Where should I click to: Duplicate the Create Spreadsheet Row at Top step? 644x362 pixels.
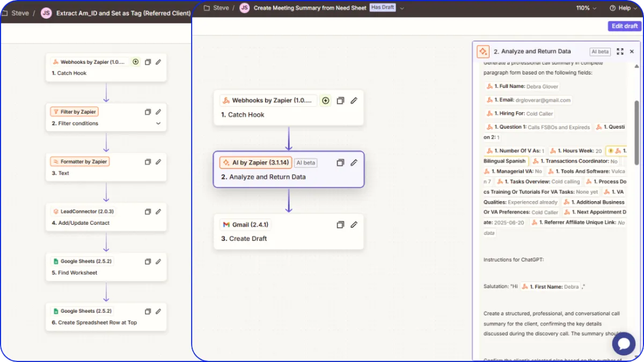[148, 311]
